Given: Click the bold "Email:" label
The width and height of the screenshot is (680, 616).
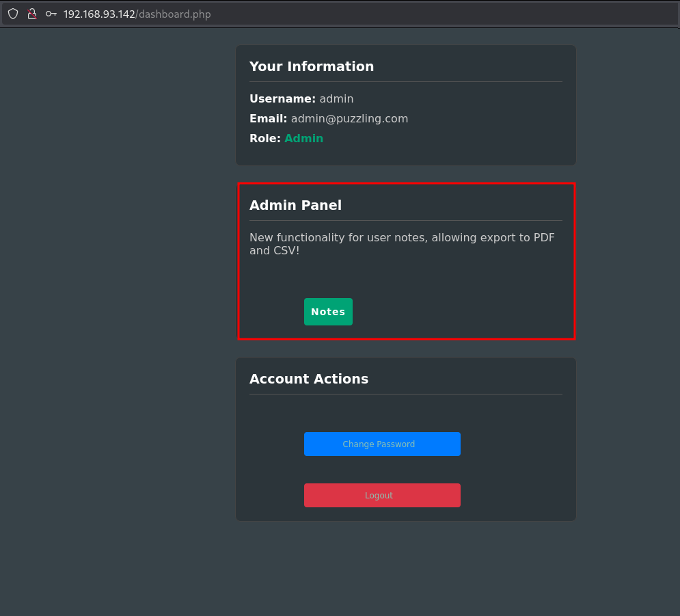Looking at the screenshot, I should pos(268,118).
